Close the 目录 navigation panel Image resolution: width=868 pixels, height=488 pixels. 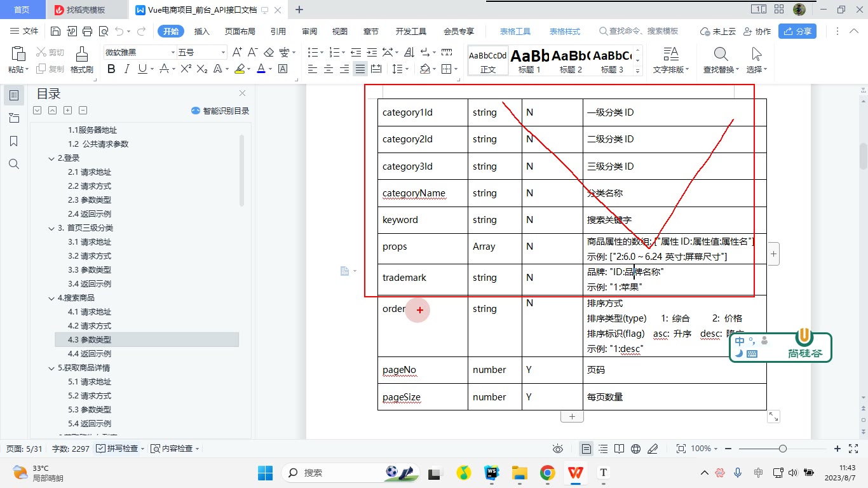(242, 93)
